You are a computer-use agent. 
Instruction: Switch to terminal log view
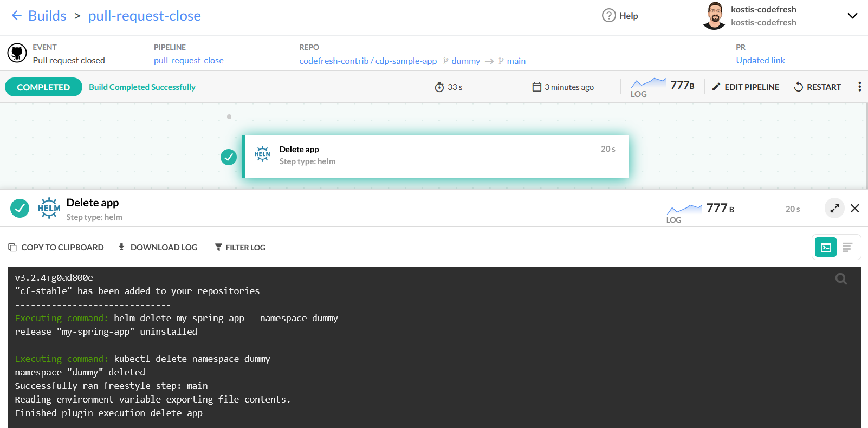coord(826,248)
